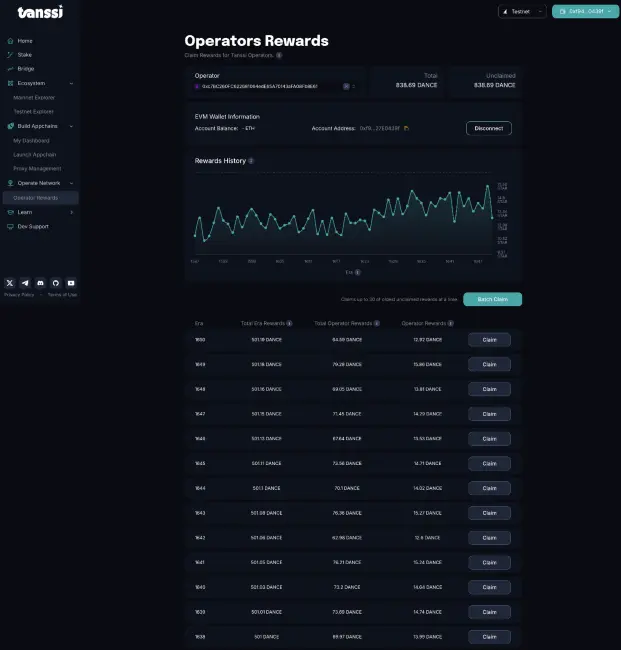The image size is (621, 650).
Task: Click the Learn graduation cap icon
Action: click(10, 212)
